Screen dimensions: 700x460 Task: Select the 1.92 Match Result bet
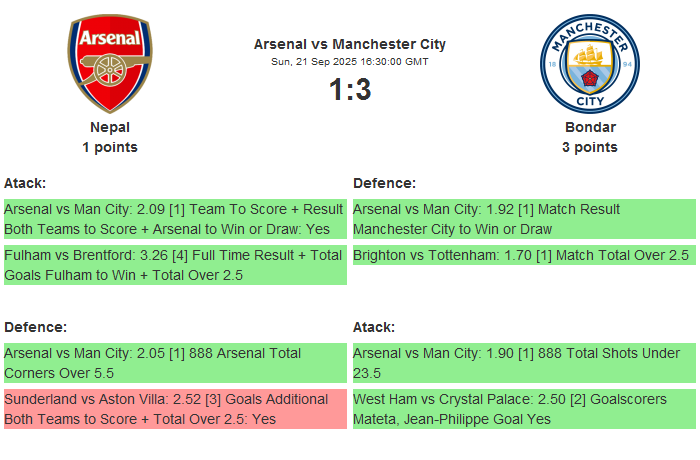click(x=524, y=219)
